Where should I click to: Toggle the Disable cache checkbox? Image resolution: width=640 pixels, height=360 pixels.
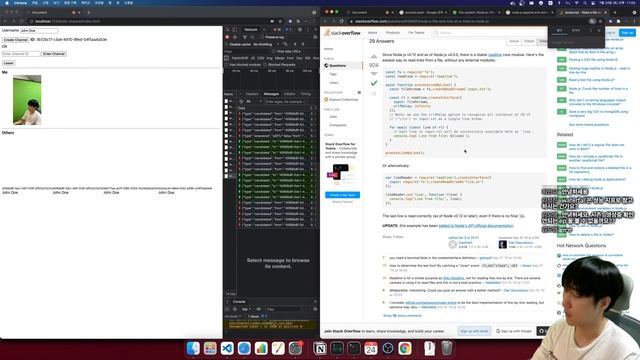[x=227, y=44]
